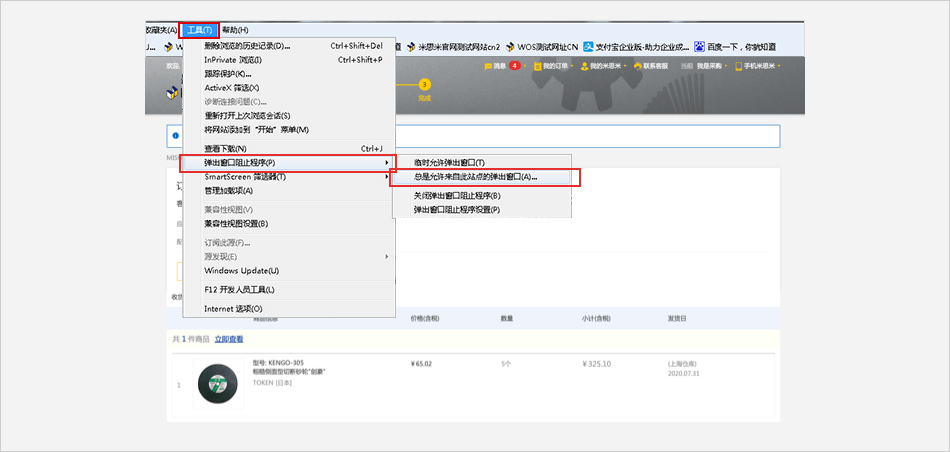Click the WOS测试网址CN bookmark icon

coord(509,46)
